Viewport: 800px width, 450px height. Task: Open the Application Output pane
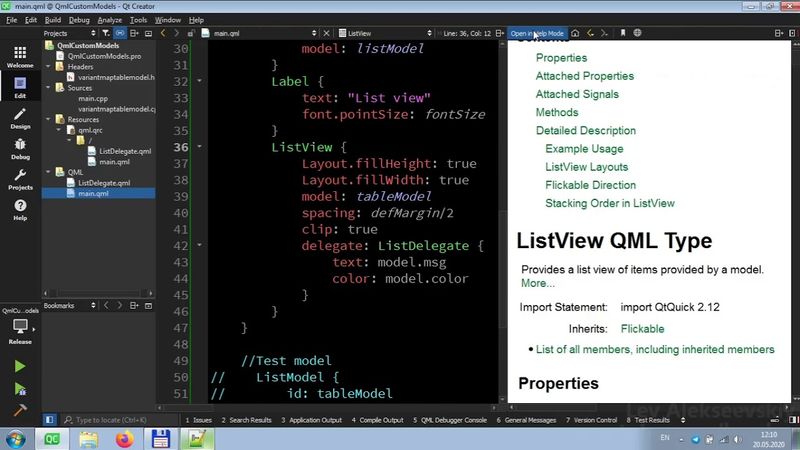click(x=311, y=420)
